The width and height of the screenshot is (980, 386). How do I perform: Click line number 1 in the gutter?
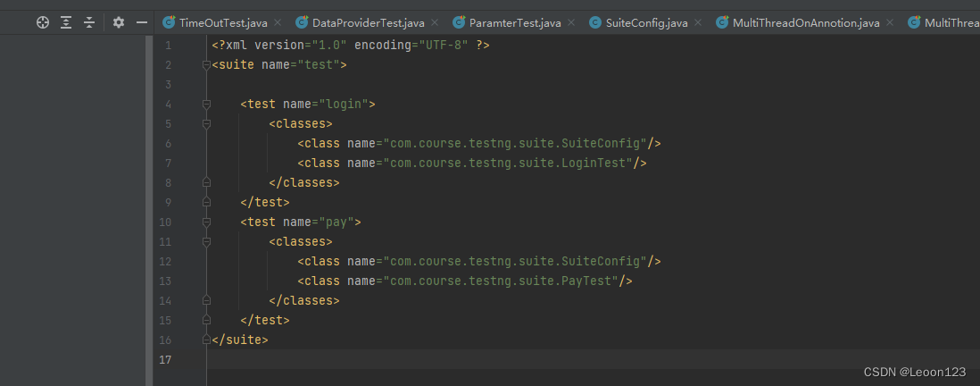(168, 46)
